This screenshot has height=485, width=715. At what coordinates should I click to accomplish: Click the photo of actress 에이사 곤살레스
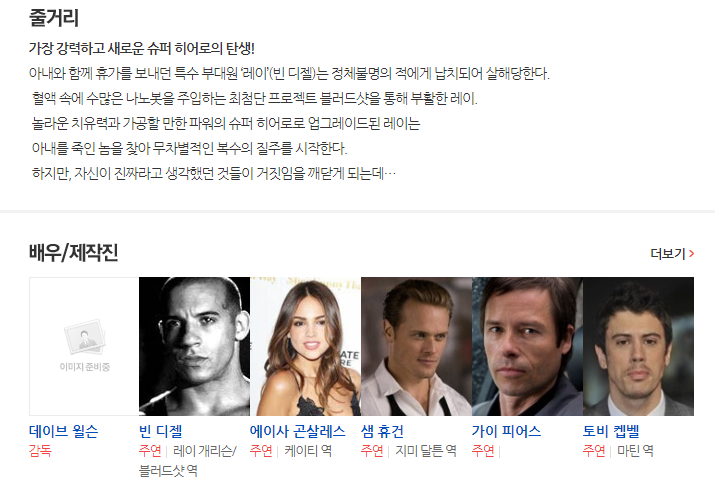tap(306, 346)
